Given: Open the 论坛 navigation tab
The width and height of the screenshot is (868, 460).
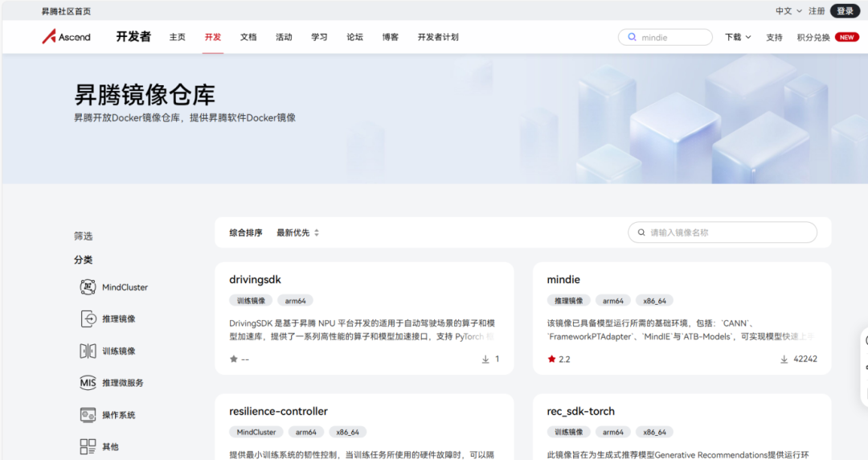Looking at the screenshot, I should [354, 37].
